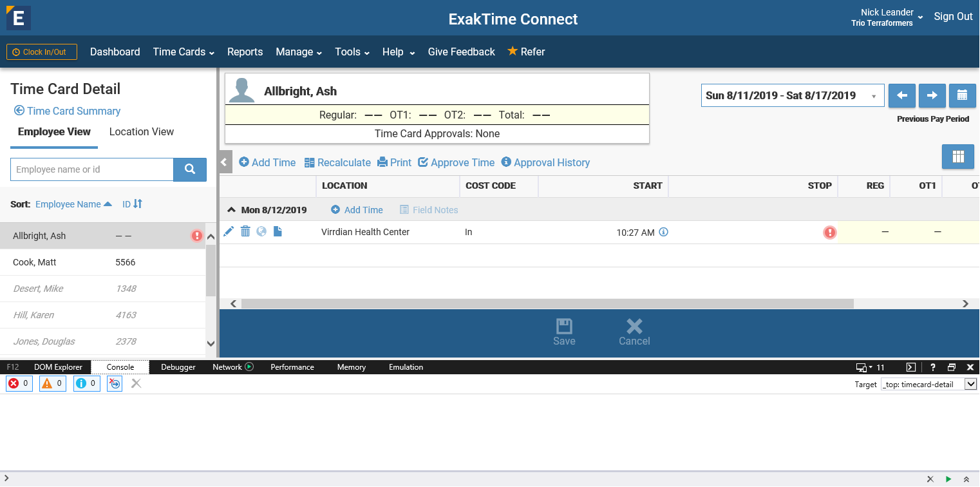
Task: Open the dev tools help question mark
Action: click(x=933, y=367)
